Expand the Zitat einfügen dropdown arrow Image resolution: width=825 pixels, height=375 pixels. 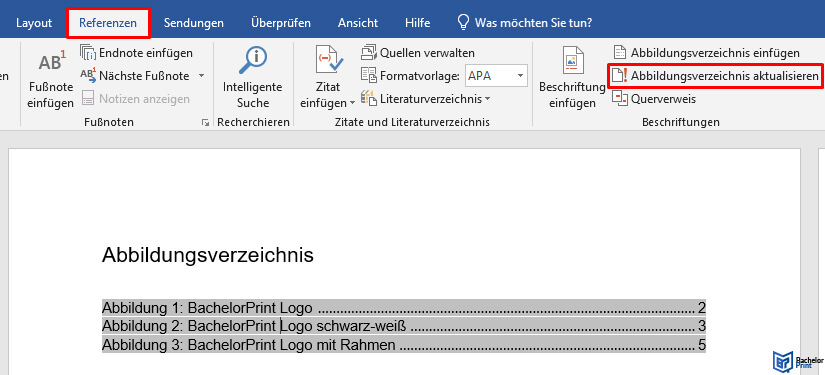352,104
